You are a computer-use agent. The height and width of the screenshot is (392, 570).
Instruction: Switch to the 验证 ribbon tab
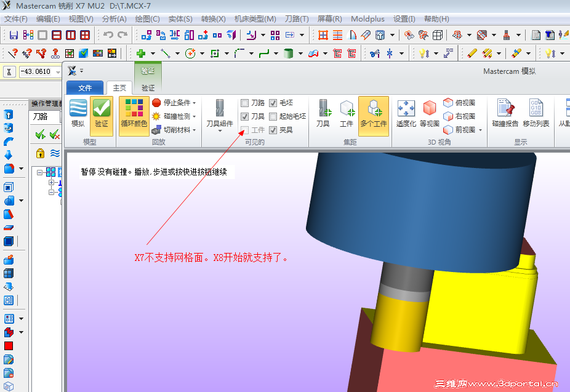(148, 87)
